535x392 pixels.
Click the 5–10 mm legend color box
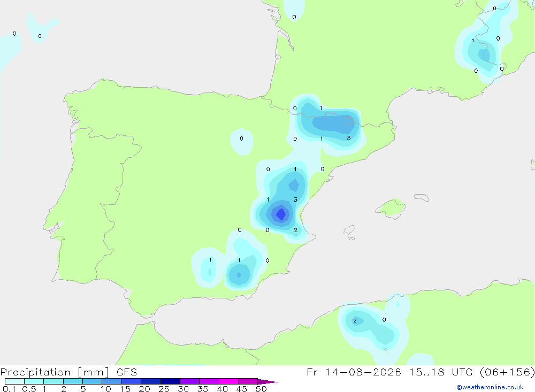[x=93, y=381]
